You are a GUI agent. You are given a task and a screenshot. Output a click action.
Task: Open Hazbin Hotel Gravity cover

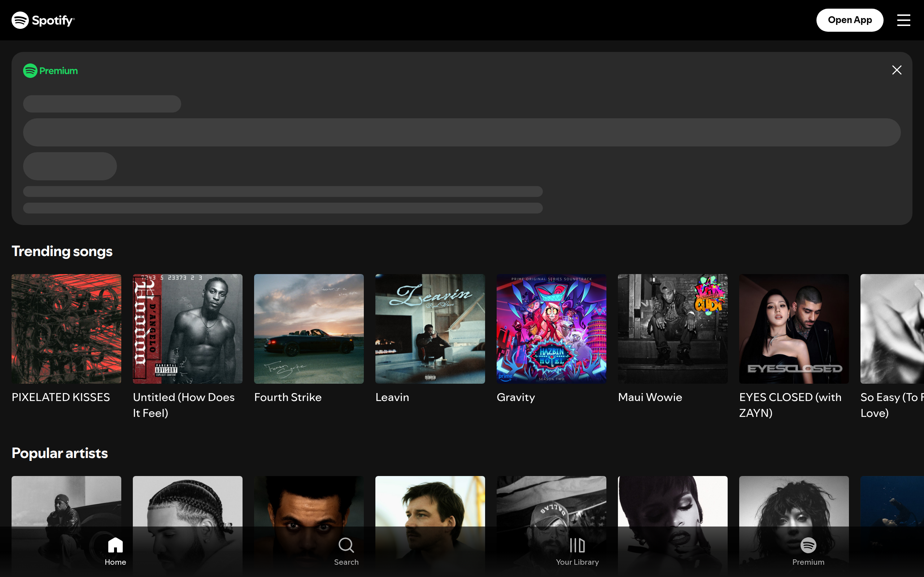tap(551, 329)
